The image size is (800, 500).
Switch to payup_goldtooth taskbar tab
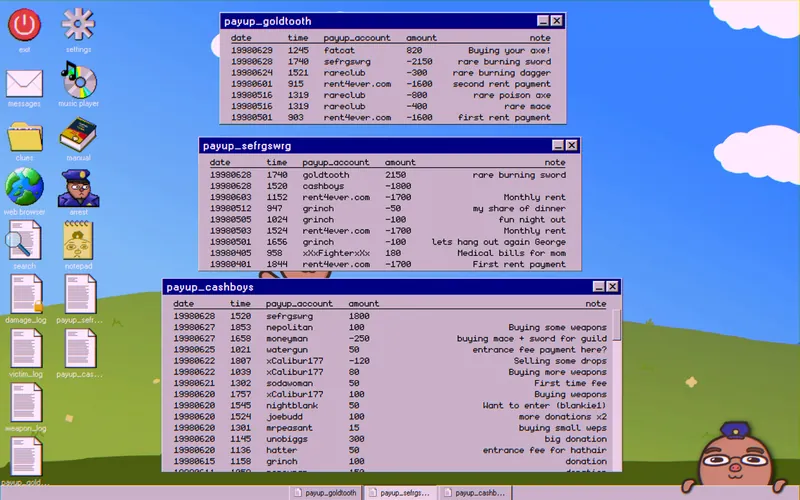[326, 493]
